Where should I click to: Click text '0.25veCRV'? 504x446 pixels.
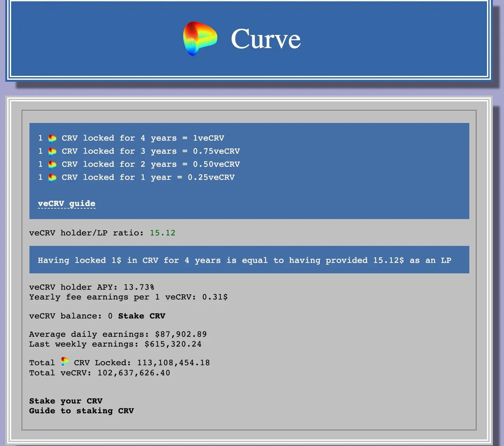(211, 177)
